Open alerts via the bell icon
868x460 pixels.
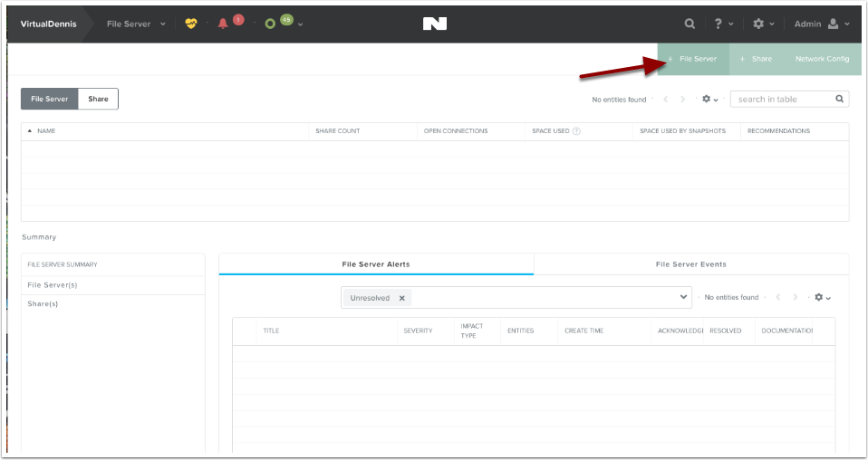tap(223, 24)
